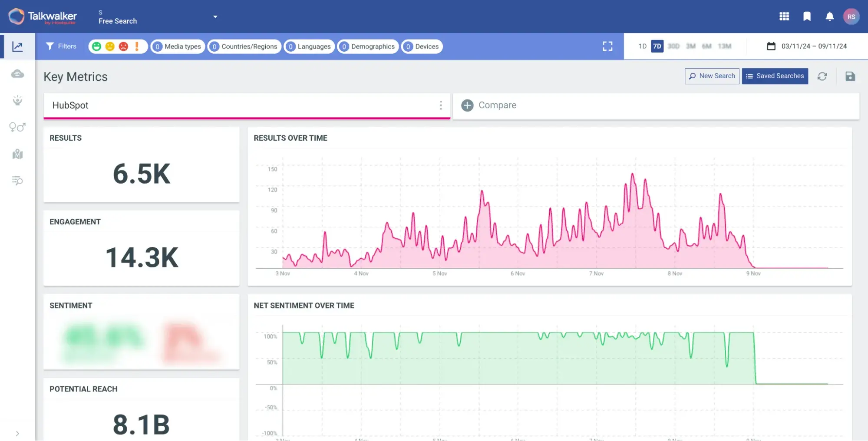Select the 3M time range
The height and width of the screenshot is (441, 868).
(691, 46)
